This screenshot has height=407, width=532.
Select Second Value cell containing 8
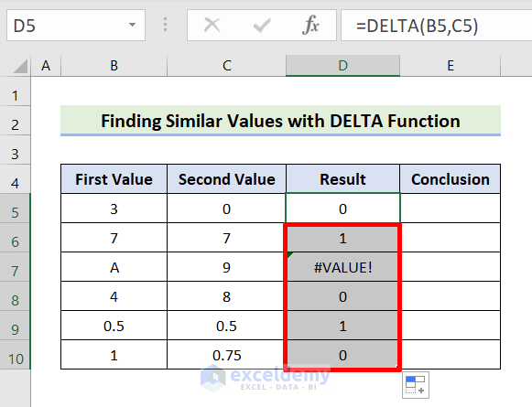pyautogui.click(x=227, y=296)
